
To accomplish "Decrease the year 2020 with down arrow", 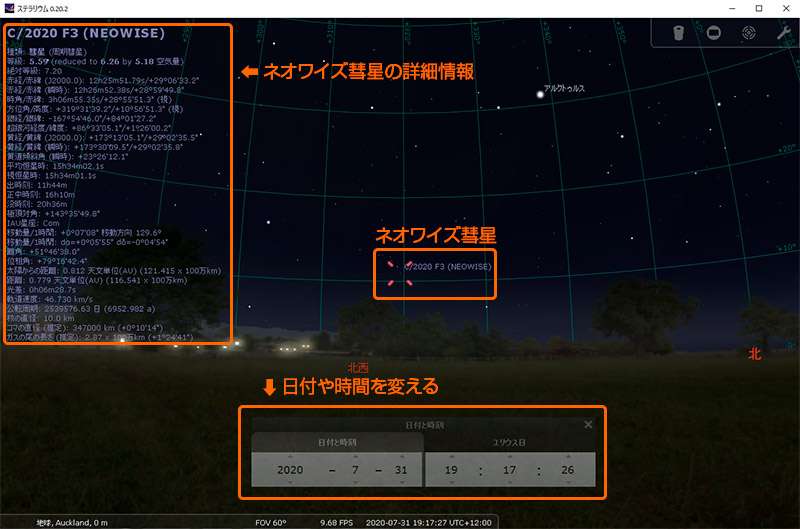I will [290, 482].
